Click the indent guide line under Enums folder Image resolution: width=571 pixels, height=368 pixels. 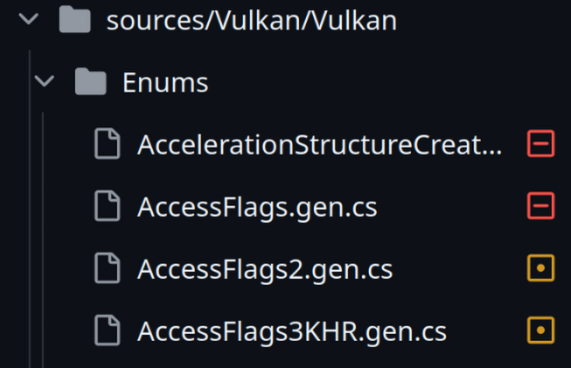[x=43, y=240]
